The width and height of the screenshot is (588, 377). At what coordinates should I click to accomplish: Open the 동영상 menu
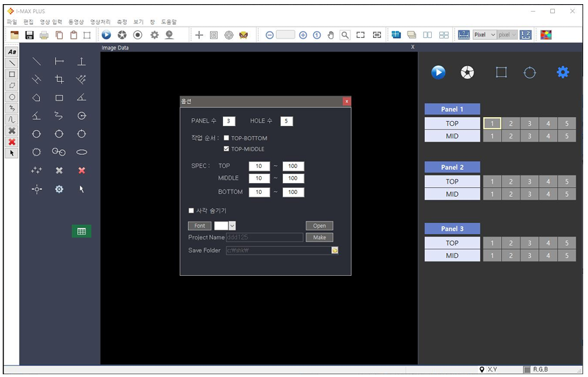[x=76, y=22]
